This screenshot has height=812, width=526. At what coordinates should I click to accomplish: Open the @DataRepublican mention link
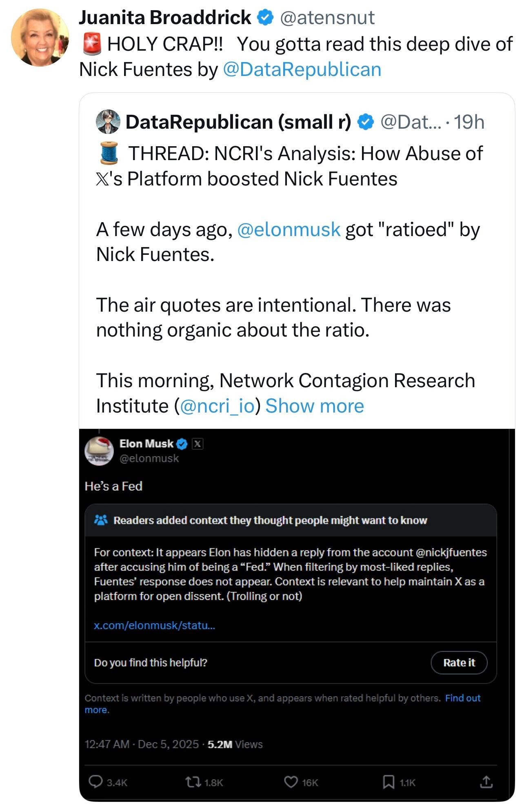point(302,69)
